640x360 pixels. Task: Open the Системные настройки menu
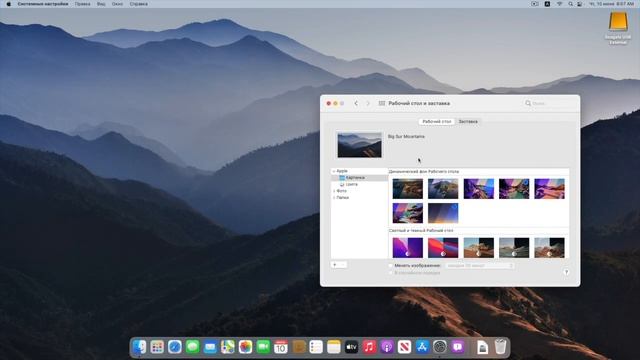[x=43, y=4]
